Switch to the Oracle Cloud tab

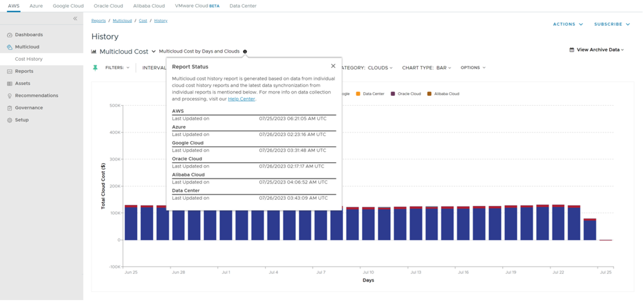[x=108, y=6]
